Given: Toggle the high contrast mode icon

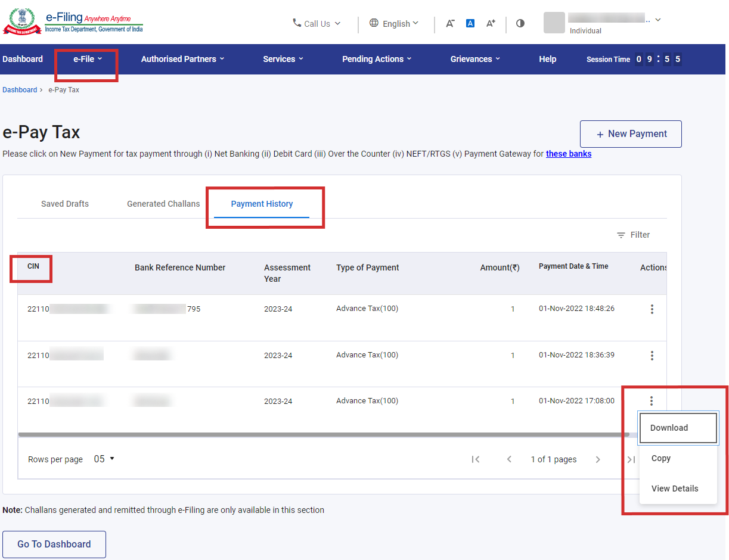Looking at the screenshot, I should (x=520, y=24).
